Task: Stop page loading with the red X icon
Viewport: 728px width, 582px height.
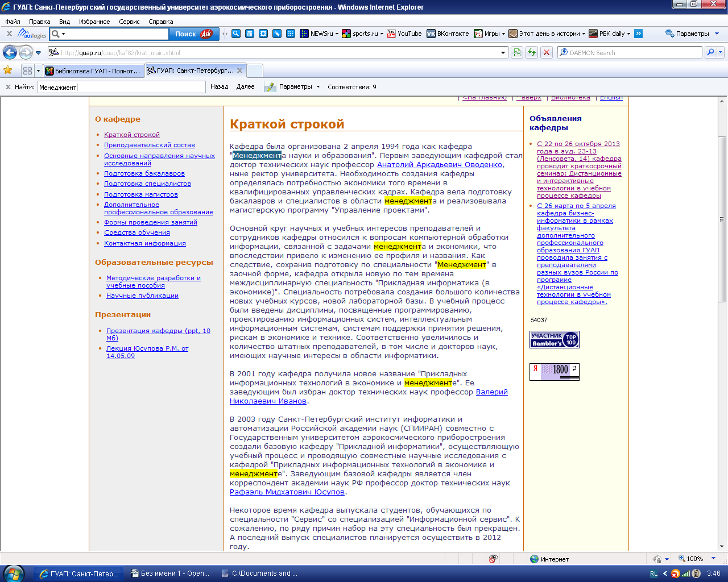Action: coord(547,52)
